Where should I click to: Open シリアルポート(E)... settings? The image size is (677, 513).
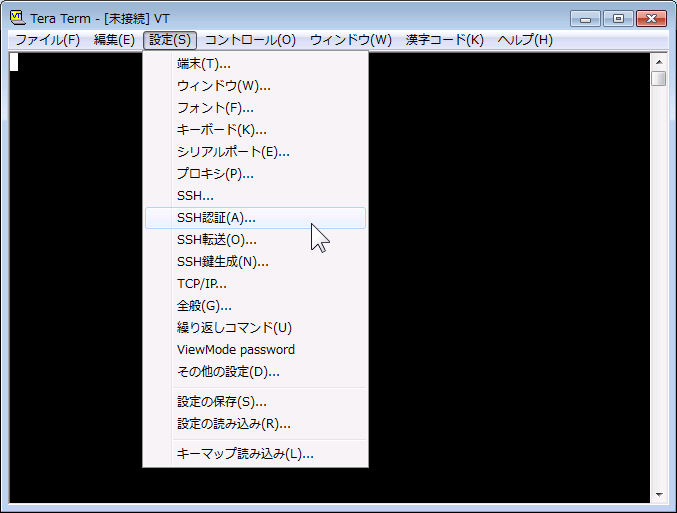coord(255,152)
